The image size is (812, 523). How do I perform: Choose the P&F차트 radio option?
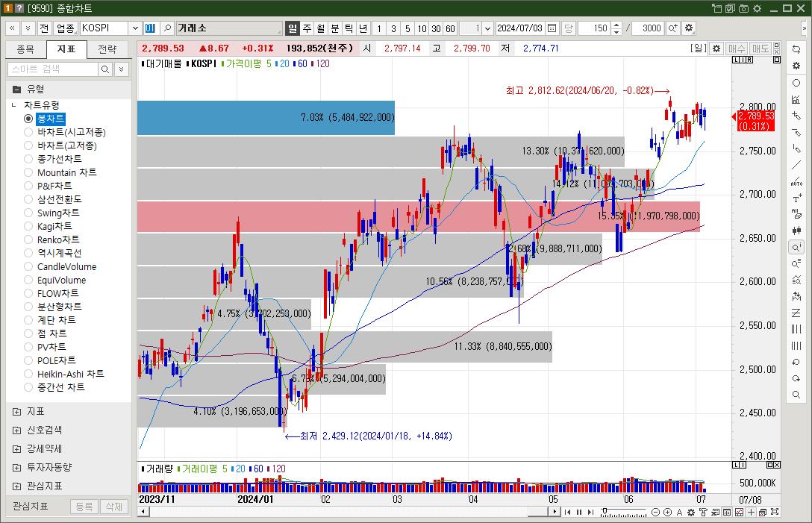pyautogui.click(x=28, y=186)
